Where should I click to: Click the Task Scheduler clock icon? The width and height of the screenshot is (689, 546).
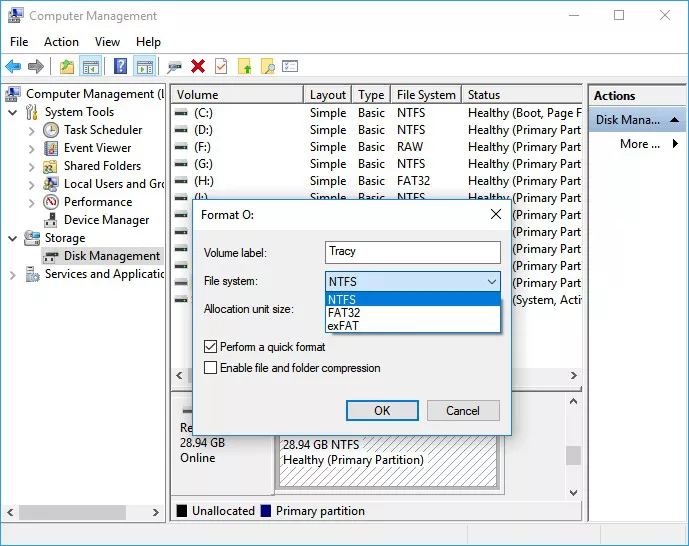click(52, 130)
